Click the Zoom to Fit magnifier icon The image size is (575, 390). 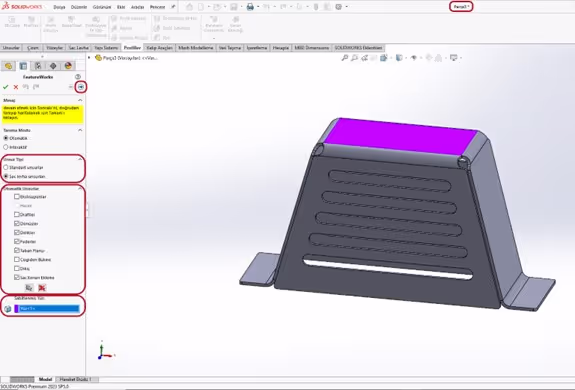click(345, 58)
